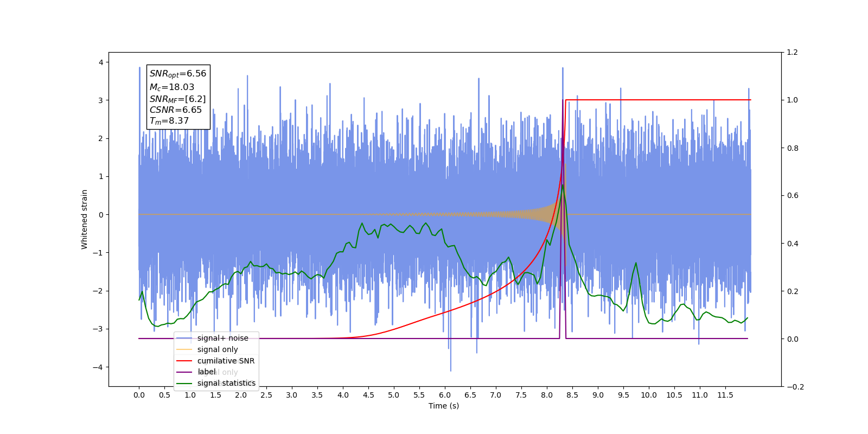Select the CSNR=6.65 annotation line
868x434 pixels.
click(x=176, y=110)
